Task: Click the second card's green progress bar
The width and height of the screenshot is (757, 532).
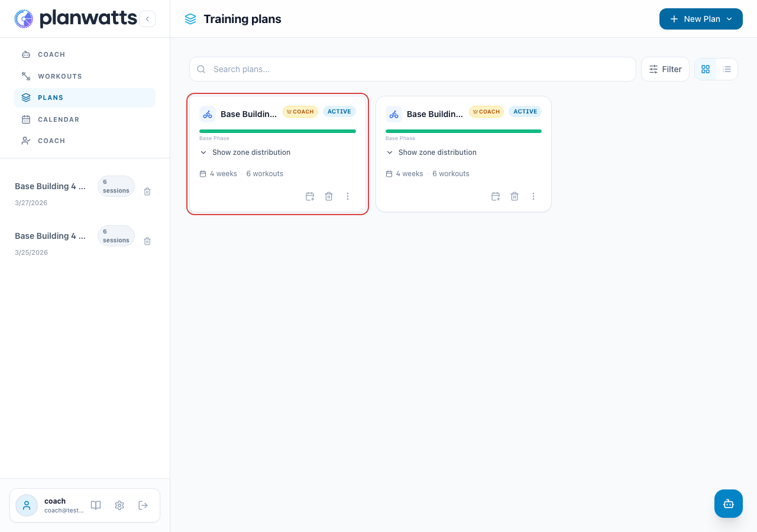Action: [464, 131]
